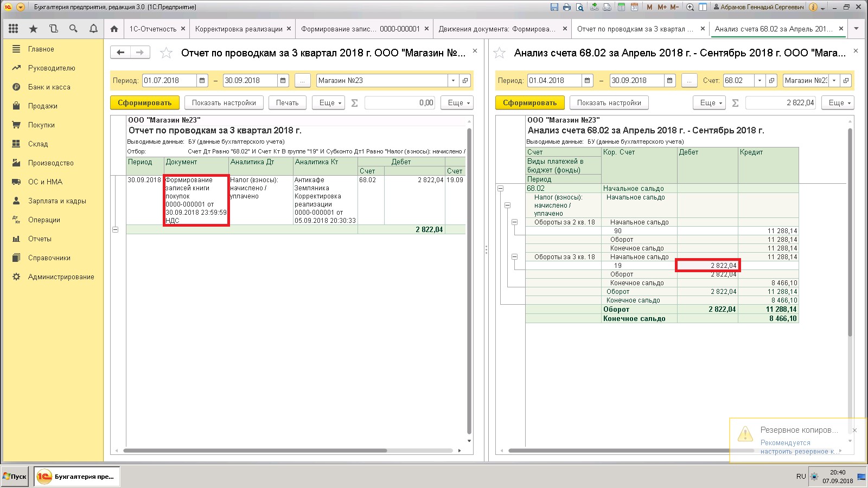868x488 pixels.
Task: Add left report to favorites with star
Action: [166, 53]
